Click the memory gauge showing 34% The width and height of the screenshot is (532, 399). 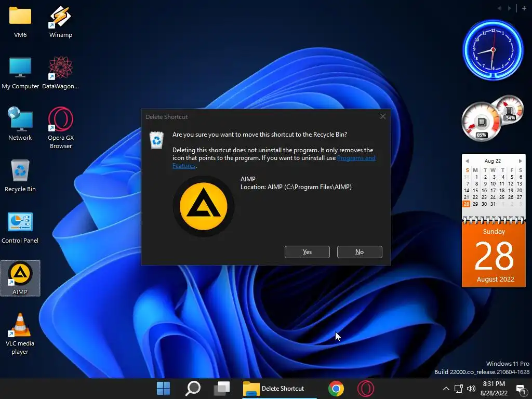[x=509, y=110]
